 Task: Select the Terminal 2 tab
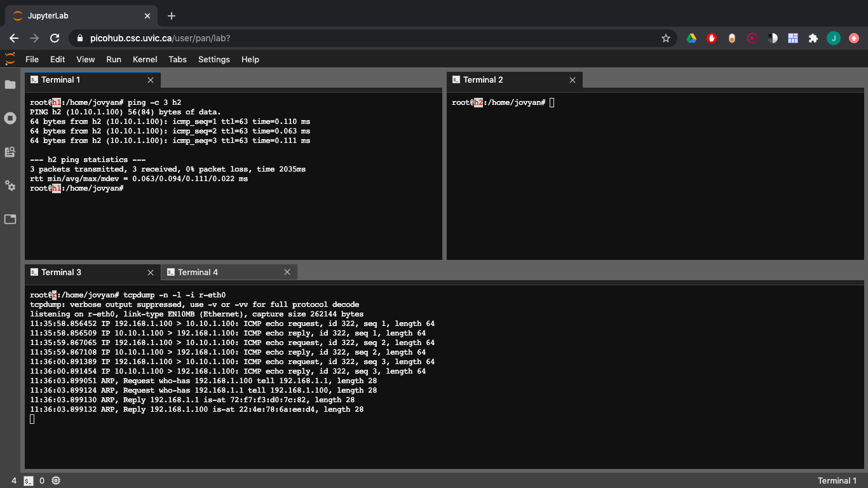(x=483, y=79)
